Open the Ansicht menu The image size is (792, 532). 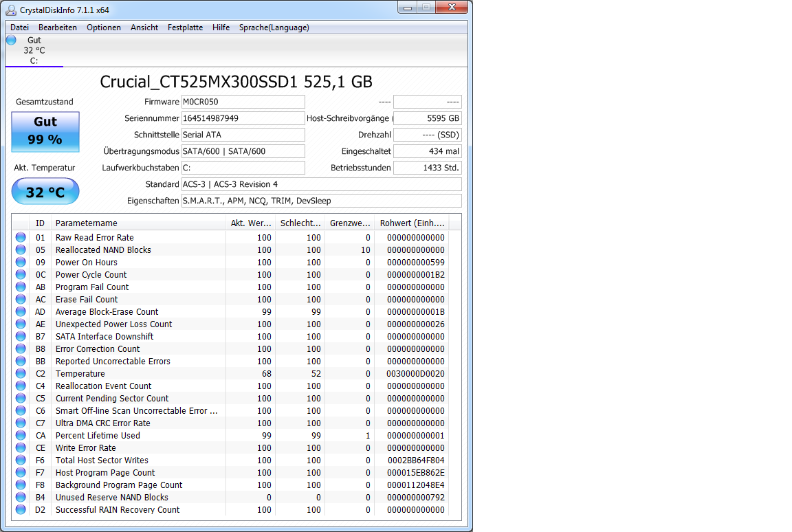point(144,27)
